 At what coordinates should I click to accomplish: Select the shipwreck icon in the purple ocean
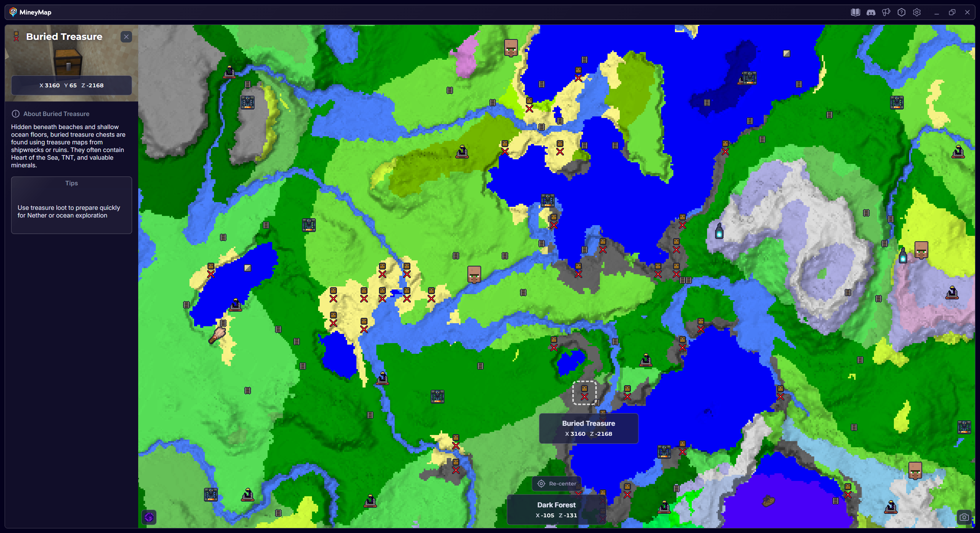click(768, 500)
